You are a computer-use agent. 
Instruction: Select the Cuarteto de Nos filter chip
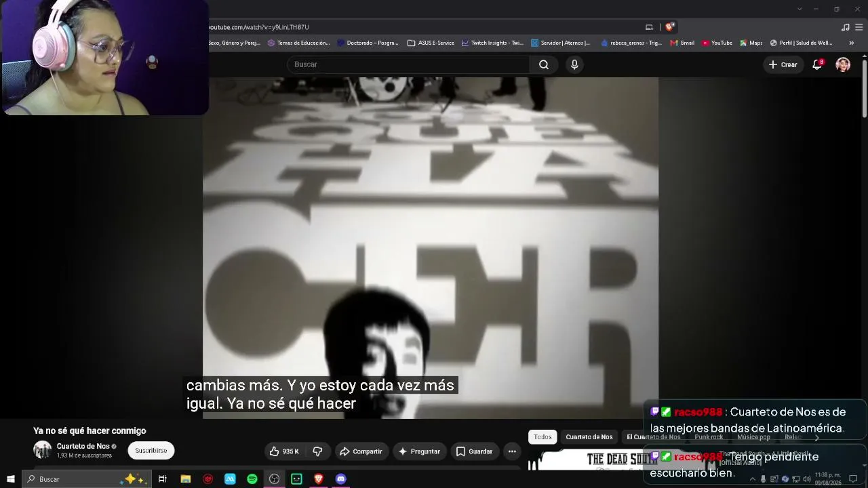(589, 437)
